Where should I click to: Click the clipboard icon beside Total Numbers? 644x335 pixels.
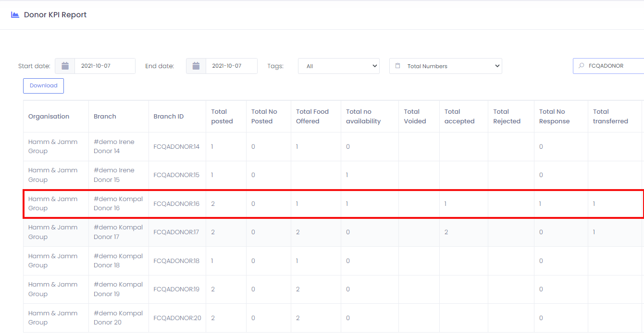coord(397,66)
